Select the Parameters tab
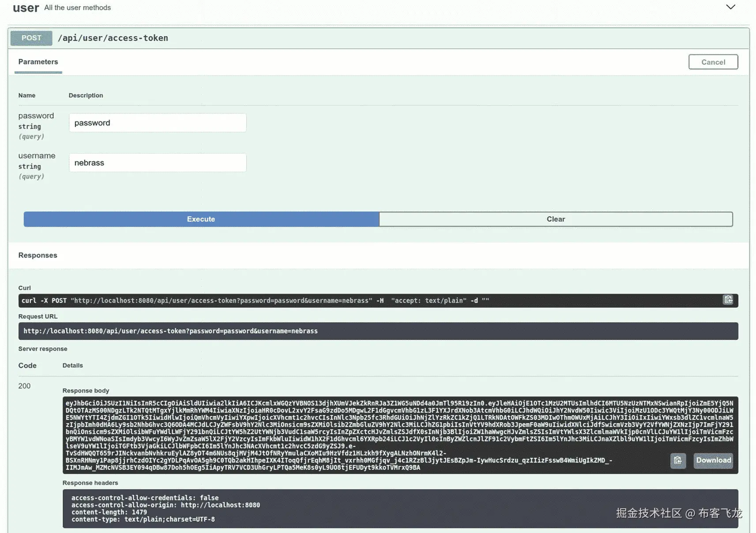This screenshot has height=533, width=756. coord(38,62)
